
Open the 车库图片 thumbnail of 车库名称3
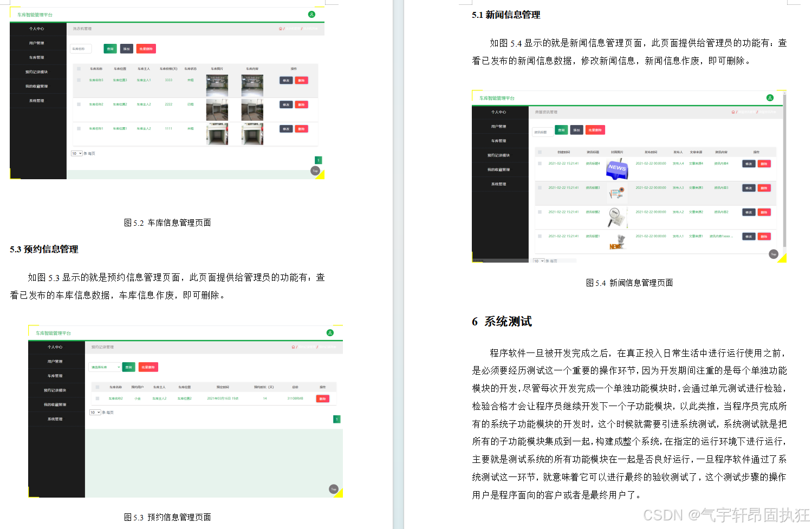click(217, 86)
